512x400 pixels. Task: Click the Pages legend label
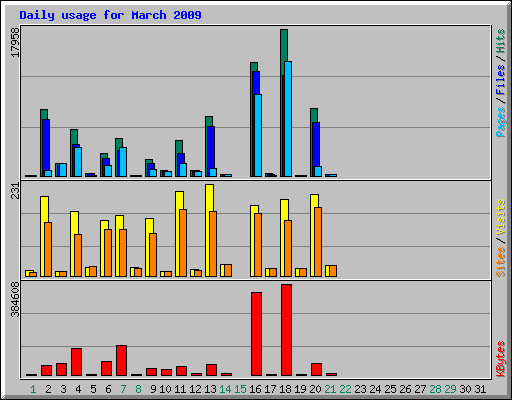tap(501, 122)
